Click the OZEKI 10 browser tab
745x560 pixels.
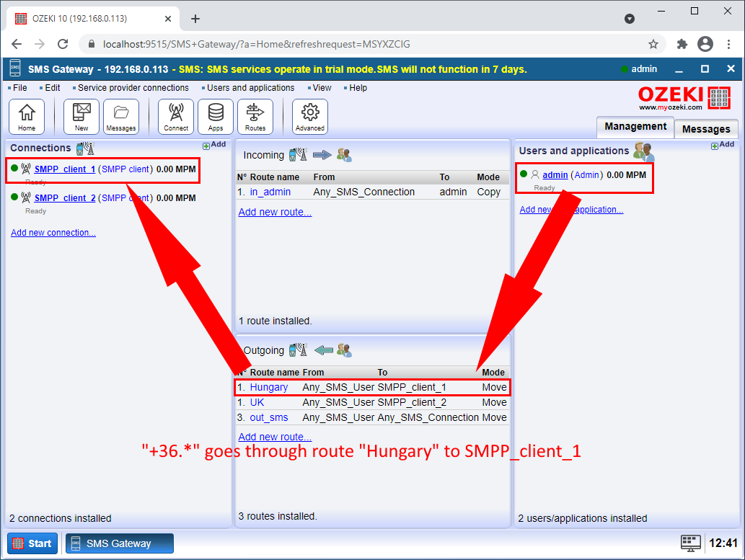93,19
